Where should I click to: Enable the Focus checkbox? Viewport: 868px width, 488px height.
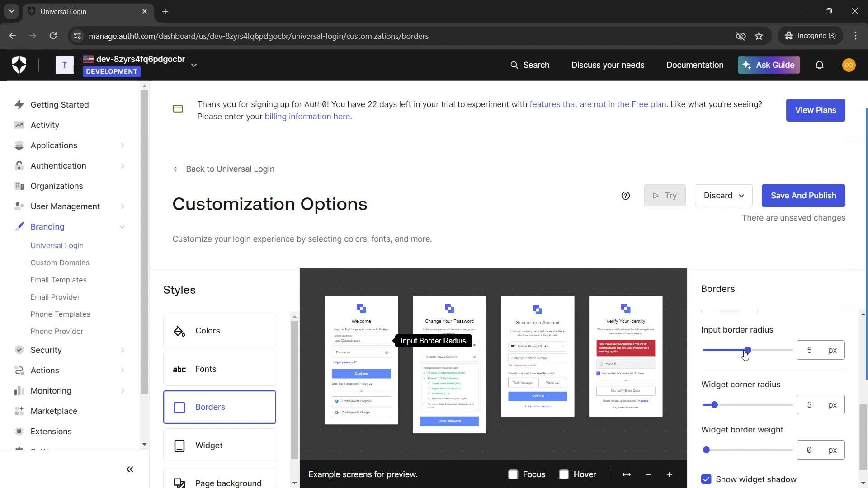pyautogui.click(x=513, y=474)
